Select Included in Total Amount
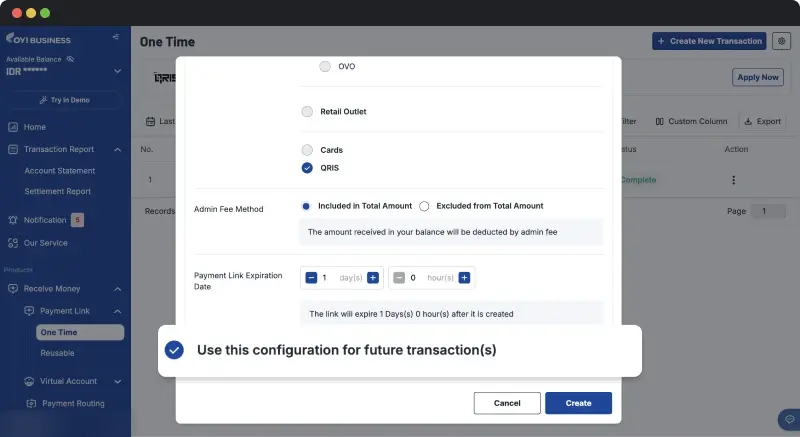Viewport: 800px width, 437px height. tap(306, 206)
